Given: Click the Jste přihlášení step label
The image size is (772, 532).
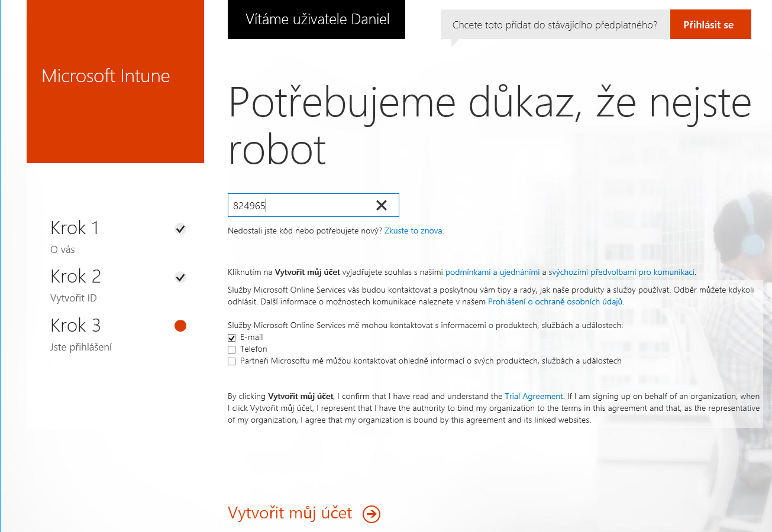Looking at the screenshot, I should click(81, 348).
